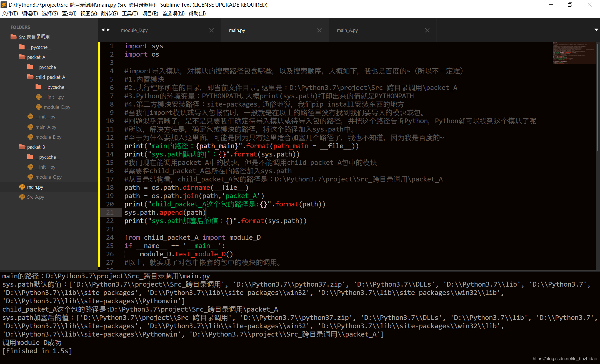600x364 pixels.
Task: Open module_C.py Python file icon
Action: [x=30, y=177]
